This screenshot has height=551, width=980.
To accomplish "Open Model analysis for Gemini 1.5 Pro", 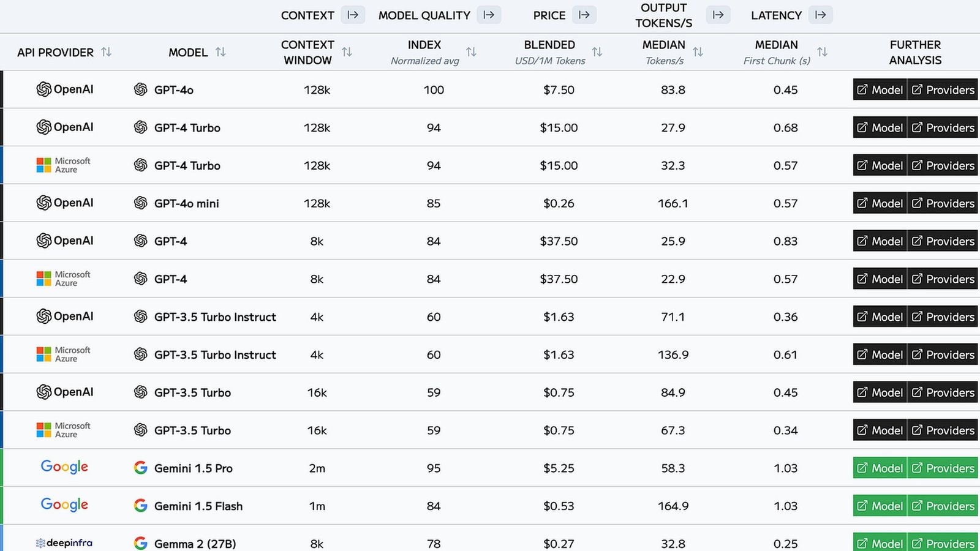I will 880,468.
